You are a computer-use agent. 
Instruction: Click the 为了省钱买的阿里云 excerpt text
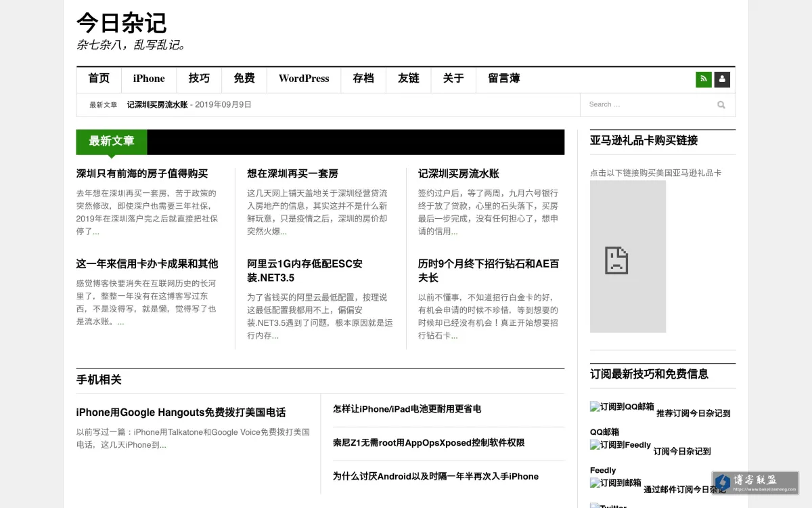(320, 316)
